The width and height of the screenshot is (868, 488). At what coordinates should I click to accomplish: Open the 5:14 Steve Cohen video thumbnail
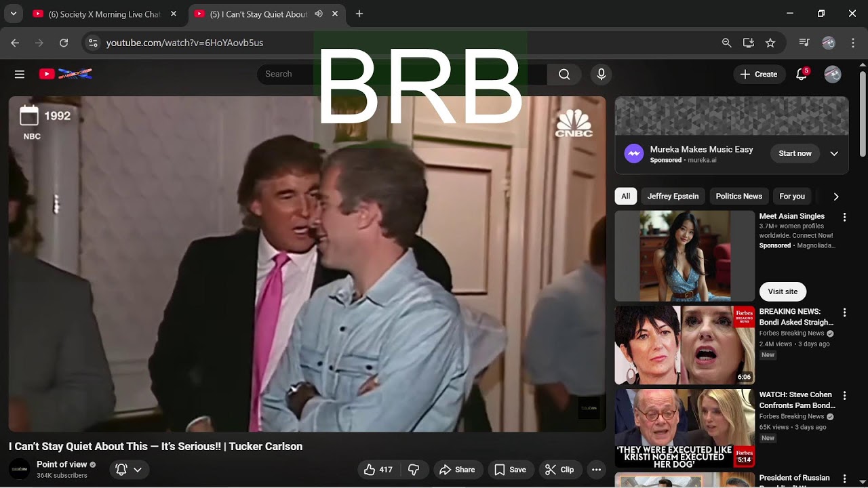(x=685, y=428)
